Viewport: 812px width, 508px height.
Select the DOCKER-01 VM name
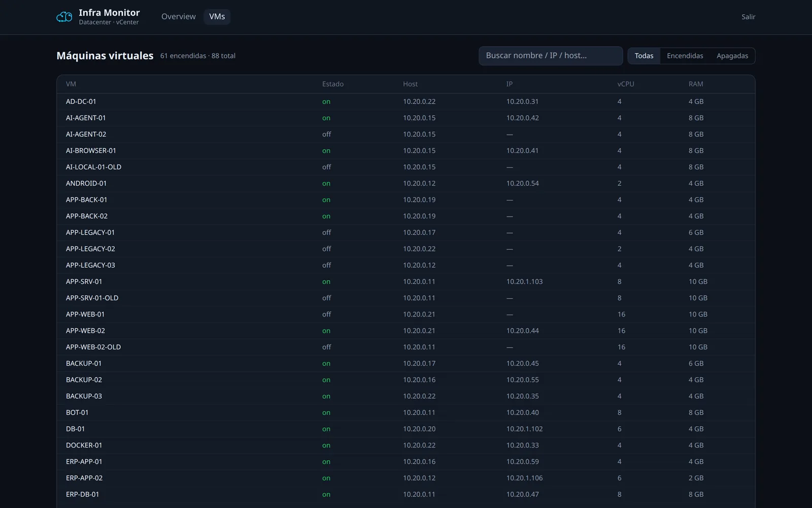click(84, 446)
